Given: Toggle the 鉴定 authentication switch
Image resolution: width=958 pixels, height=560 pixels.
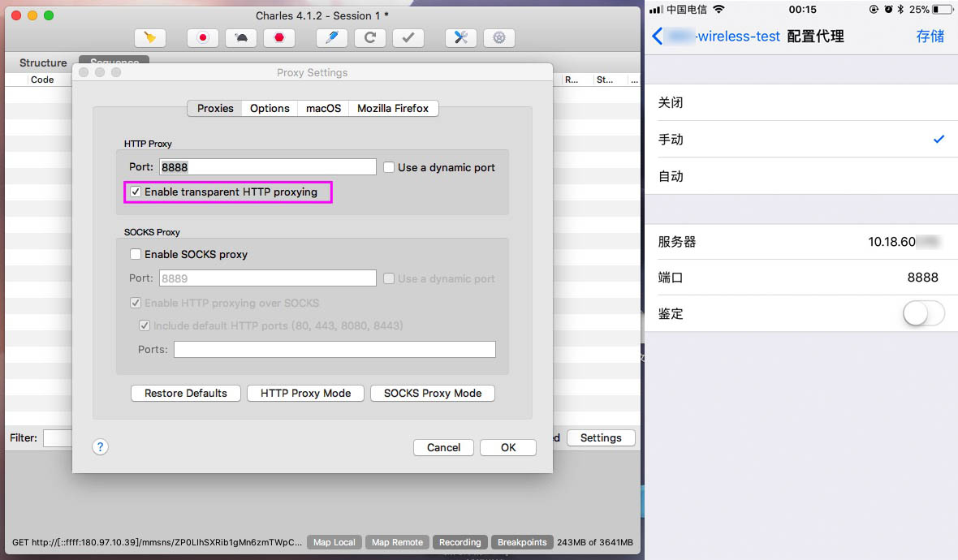Looking at the screenshot, I should pos(923,314).
